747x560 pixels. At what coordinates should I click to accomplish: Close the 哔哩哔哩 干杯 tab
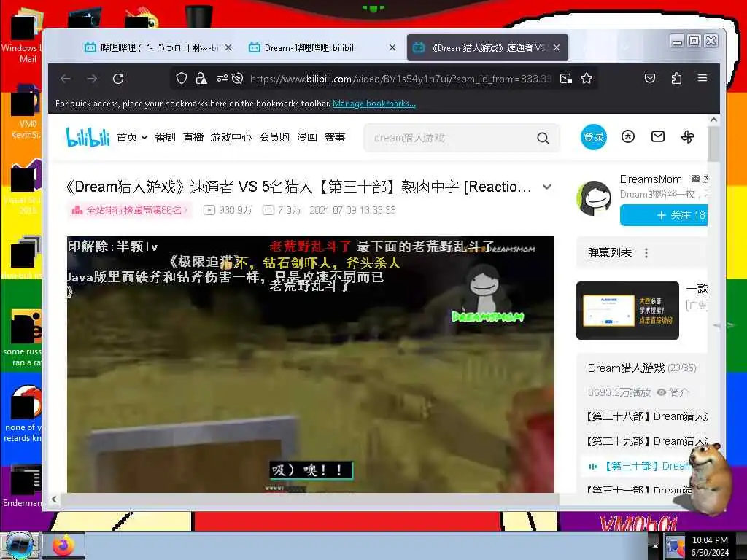point(228,47)
